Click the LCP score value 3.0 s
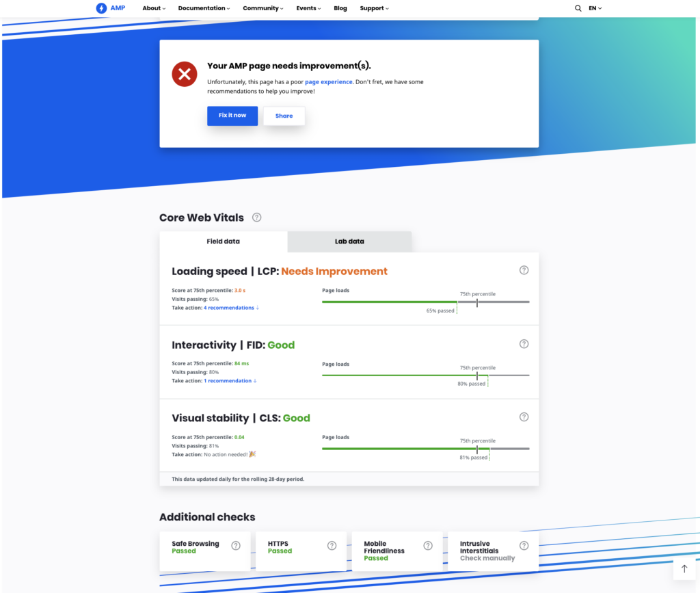This screenshot has height=593, width=700. click(x=240, y=290)
